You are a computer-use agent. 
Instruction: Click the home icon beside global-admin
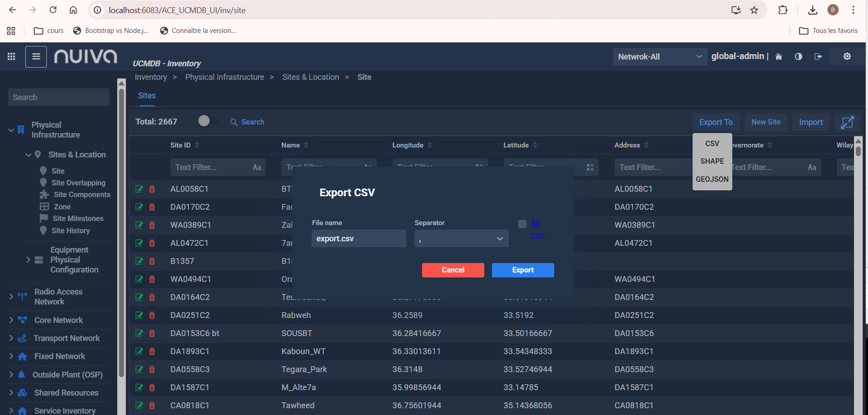[x=779, y=56]
